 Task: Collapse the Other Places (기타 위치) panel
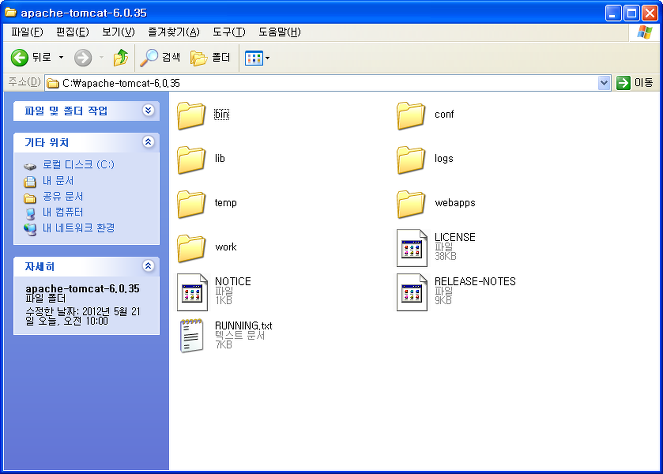(148, 142)
